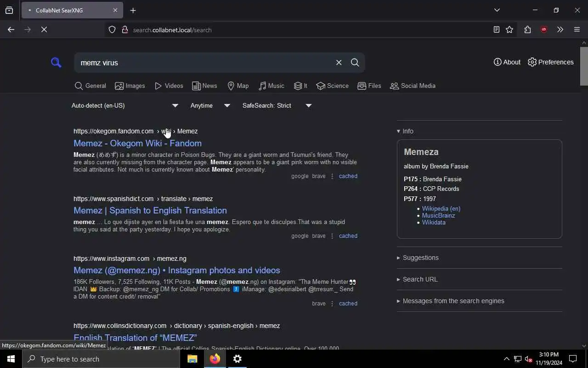Open the Anytime time range dropdown
Screen dimensions: 588x368
(210, 106)
